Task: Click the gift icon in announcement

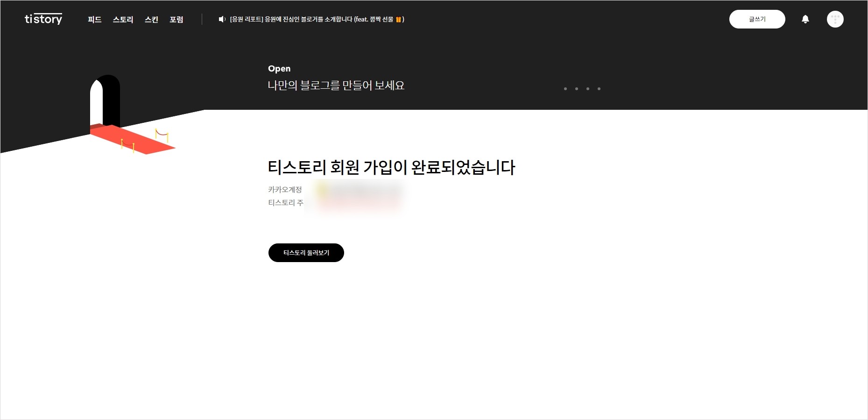Action: pyautogui.click(x=398, y=19)
